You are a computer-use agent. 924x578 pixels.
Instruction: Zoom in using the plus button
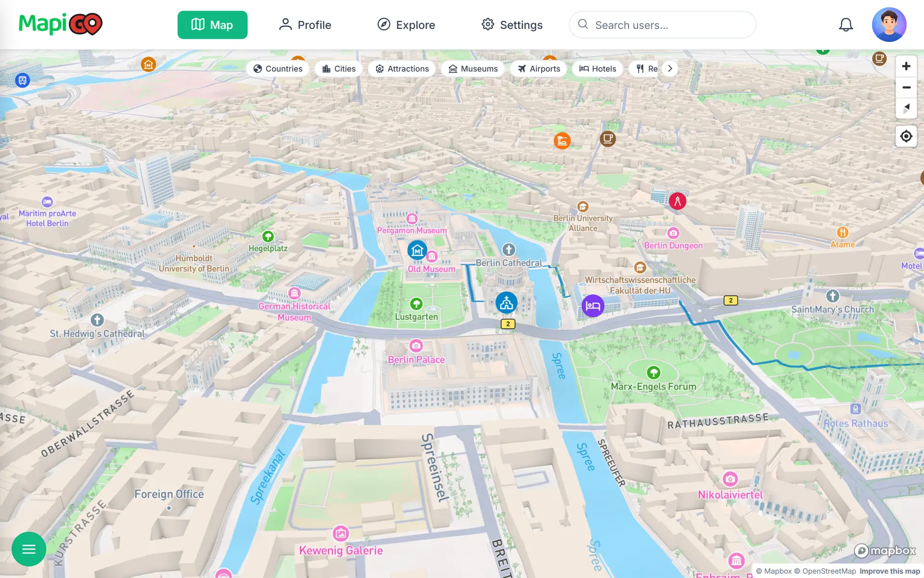(x=906, y=66)
